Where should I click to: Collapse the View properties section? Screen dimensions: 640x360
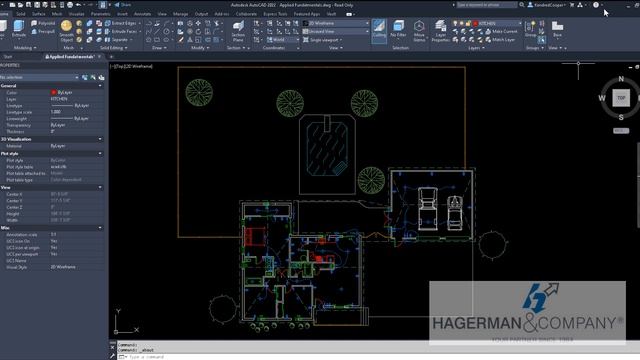pyautogui.click(x=100, y=187)
